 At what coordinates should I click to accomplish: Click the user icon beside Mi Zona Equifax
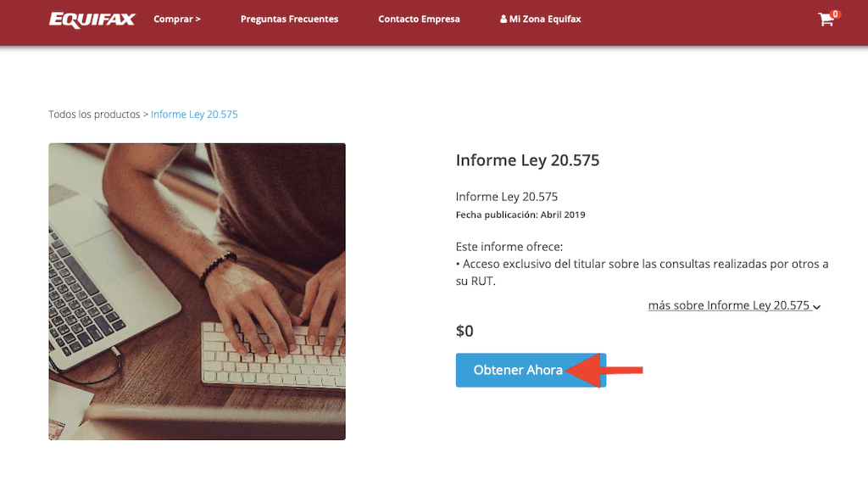[504, 19]
